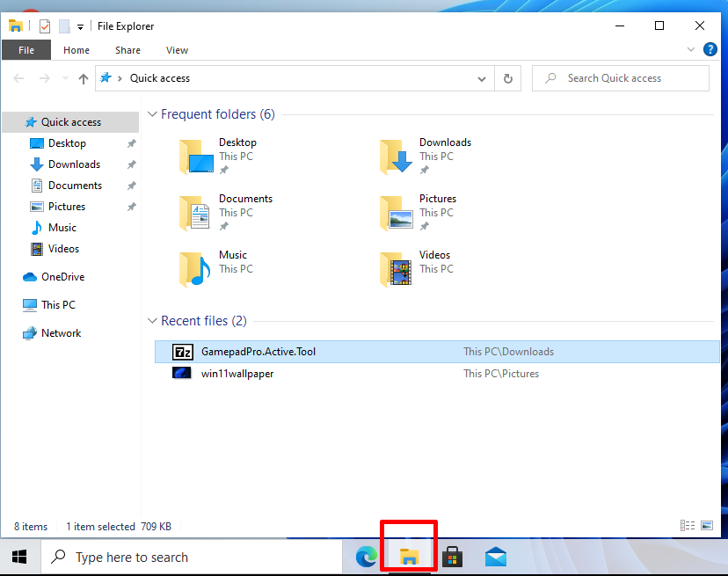
Task: Switch to large thumbnails view icon
Action: [707, 525]
